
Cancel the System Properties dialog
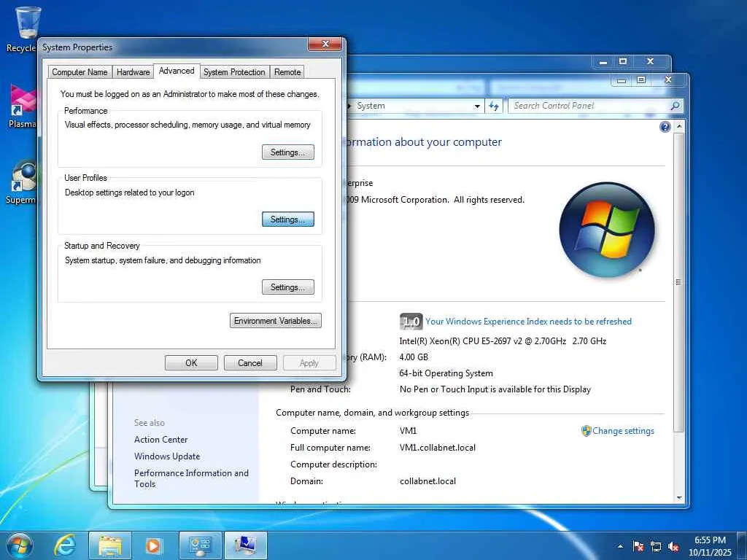[250, 363]
